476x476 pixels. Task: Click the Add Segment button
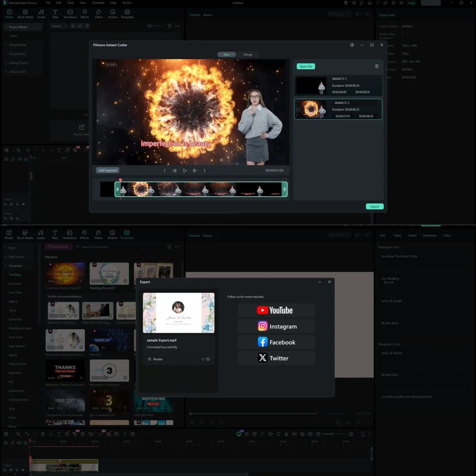pyautogui.click(x=108, y=171)
